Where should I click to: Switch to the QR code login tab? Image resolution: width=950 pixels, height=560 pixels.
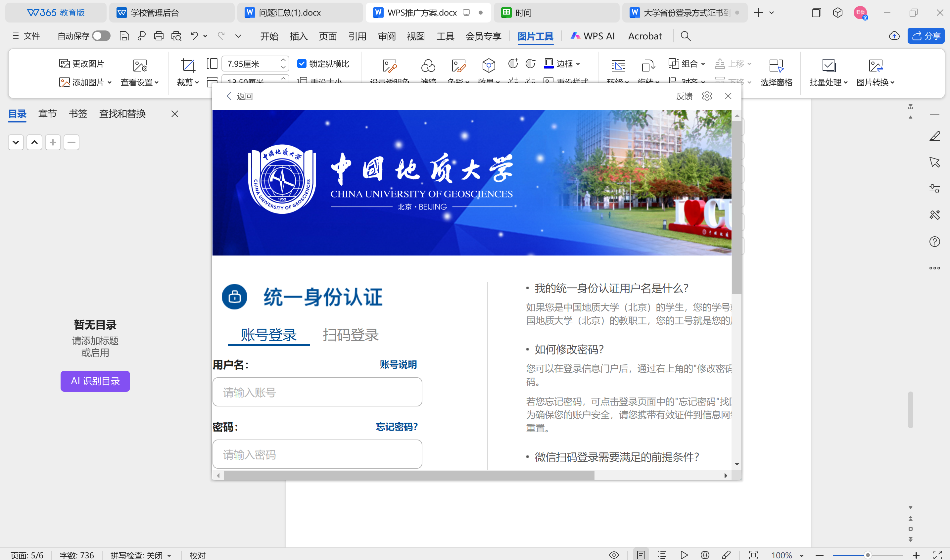pos(351,334)
